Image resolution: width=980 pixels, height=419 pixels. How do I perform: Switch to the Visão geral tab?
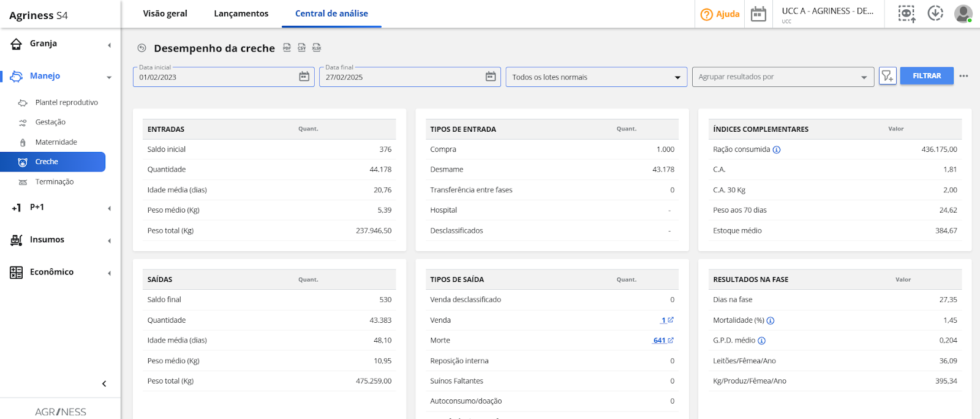click(165, 13)
